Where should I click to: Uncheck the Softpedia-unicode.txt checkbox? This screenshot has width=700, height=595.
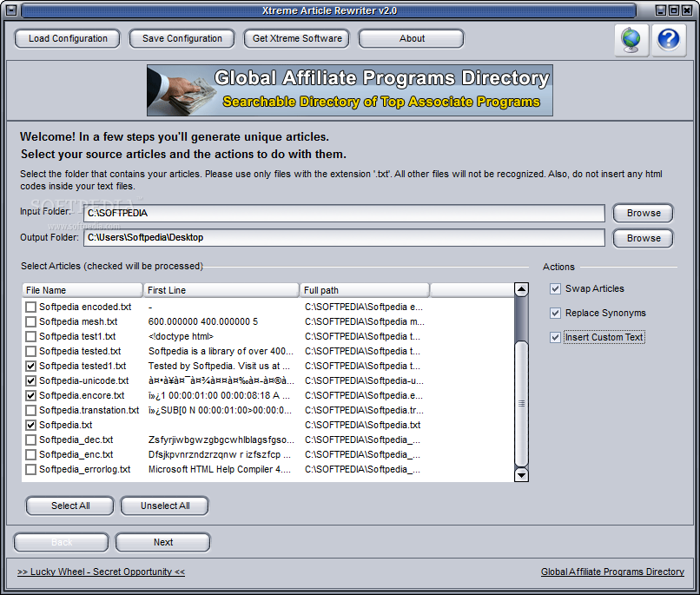[30, 380]
